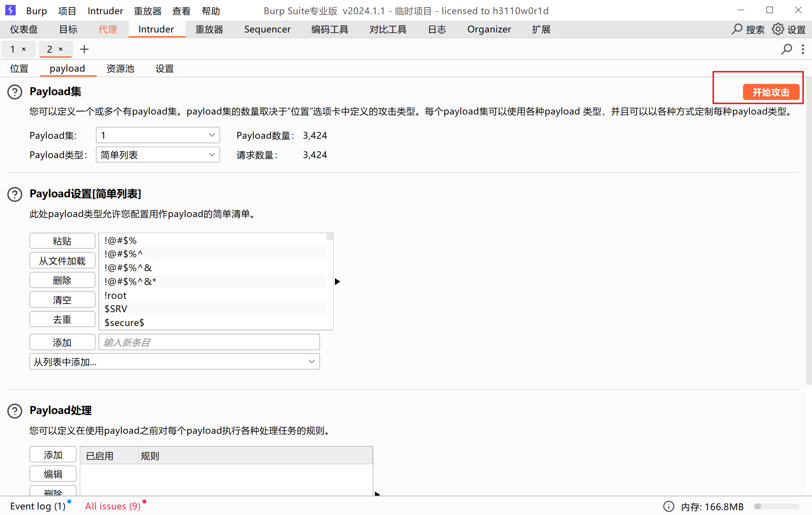Open the Intruder tab options kebab menu
The width and height of the screenshot is (812, 515).
pos(803,49)
